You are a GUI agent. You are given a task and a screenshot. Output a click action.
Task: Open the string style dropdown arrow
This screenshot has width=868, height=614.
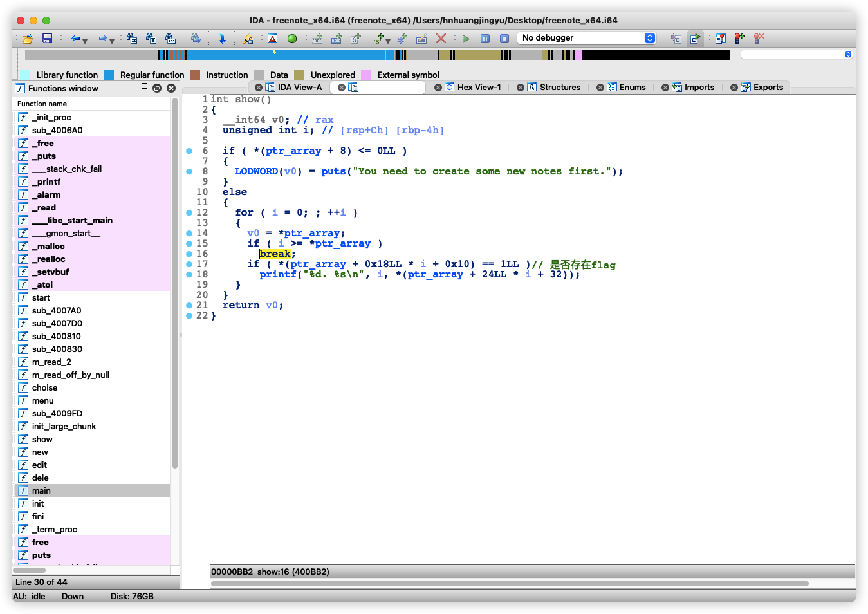388,41
